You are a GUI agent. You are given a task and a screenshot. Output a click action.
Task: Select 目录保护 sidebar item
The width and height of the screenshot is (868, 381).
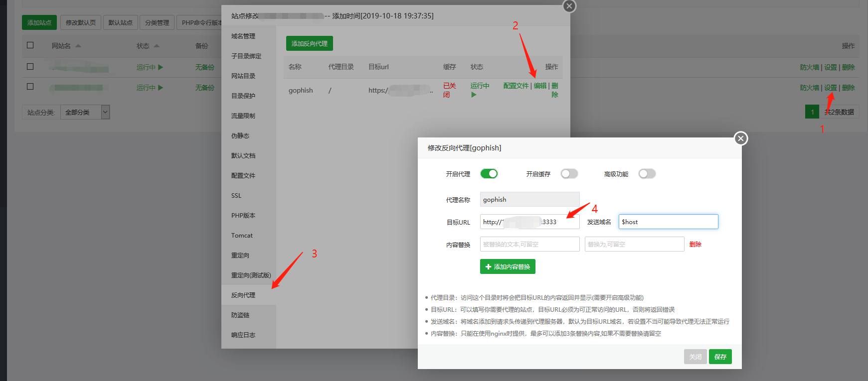pos(249,96)
